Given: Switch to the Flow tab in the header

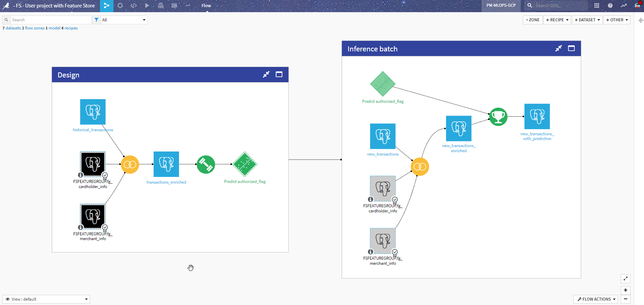Looking at the screenshot, I should pos(206,5).
